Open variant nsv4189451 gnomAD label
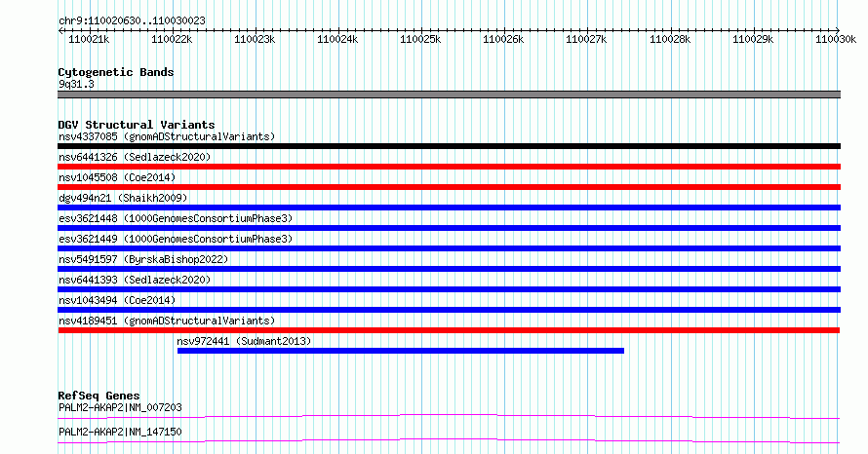Image resolution: width=868 pixels, height=454 pixels. [x=167, y=321]
